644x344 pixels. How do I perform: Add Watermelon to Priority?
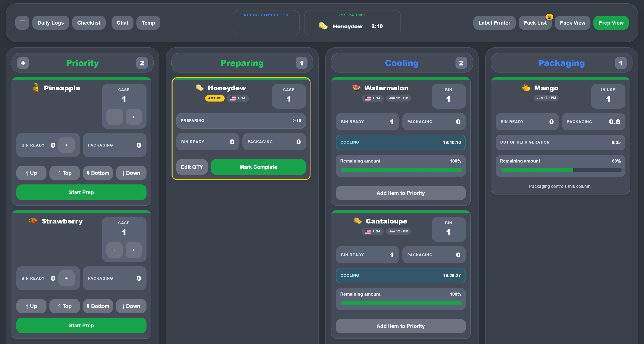tap(401, 193)
